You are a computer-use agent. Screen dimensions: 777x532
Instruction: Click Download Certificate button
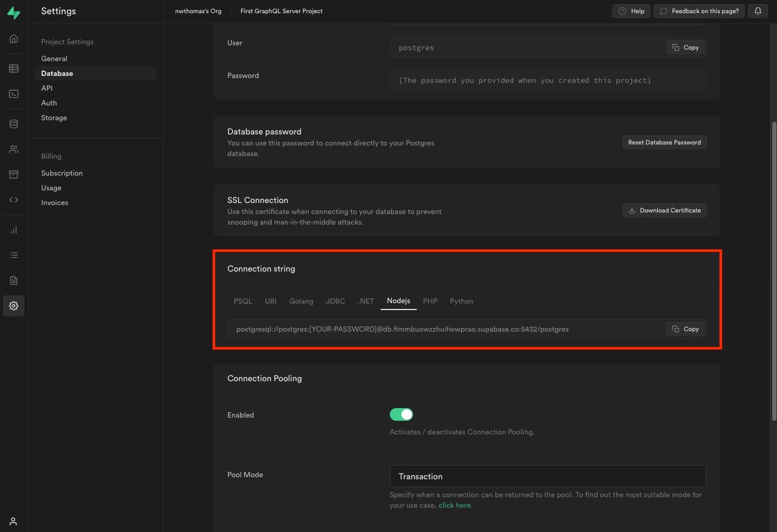(x=664, y=210)
